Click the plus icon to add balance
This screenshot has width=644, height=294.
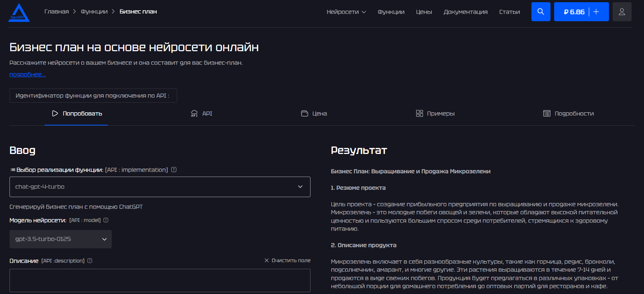point(596,12)
